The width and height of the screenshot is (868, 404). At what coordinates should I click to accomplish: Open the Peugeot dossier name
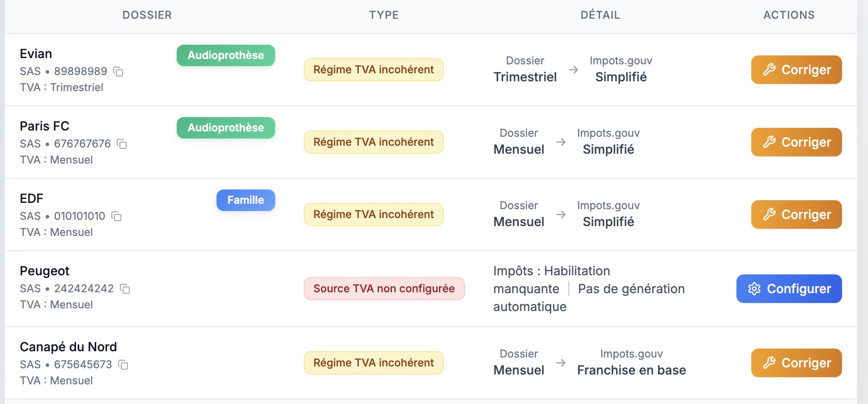tap(45, 271)
